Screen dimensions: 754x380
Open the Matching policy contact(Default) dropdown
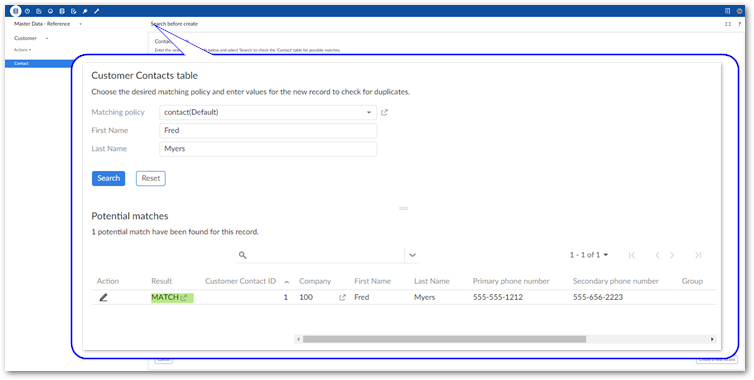(x=268, y=113)
